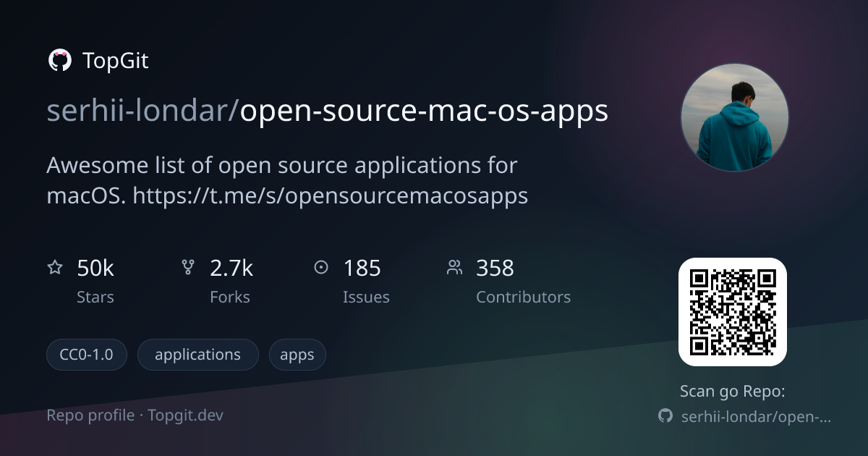Viewport: 868px width, 456px height.
Task: Click the Contributors label
Action: [x=523, y=297]
